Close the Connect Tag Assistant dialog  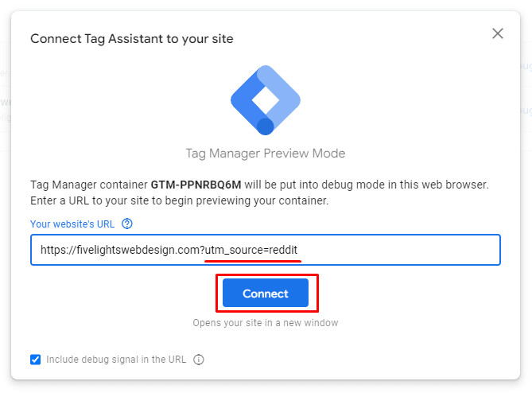point(497,33)
